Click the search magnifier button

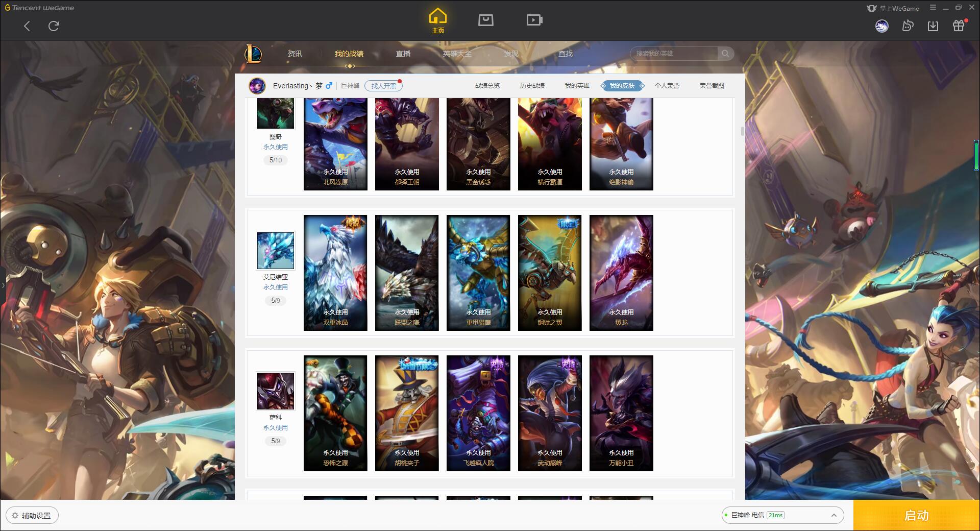[x=725, y=54]
